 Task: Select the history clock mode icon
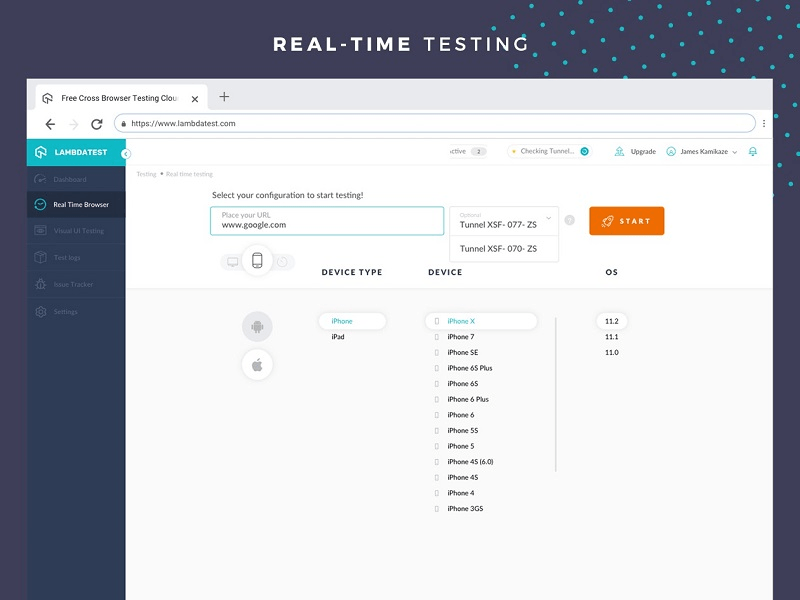(x=282, y=262)
